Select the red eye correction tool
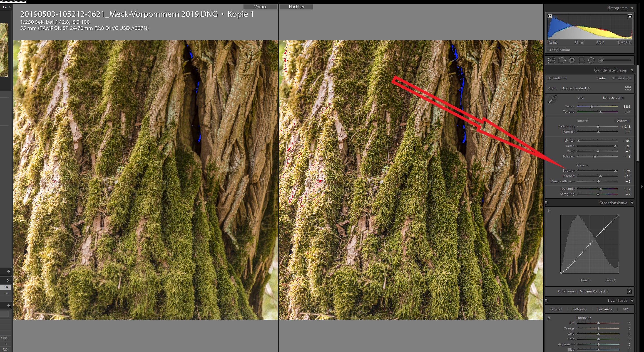The width and height of the screenshot is (644, 352). [x=572, y=60]
